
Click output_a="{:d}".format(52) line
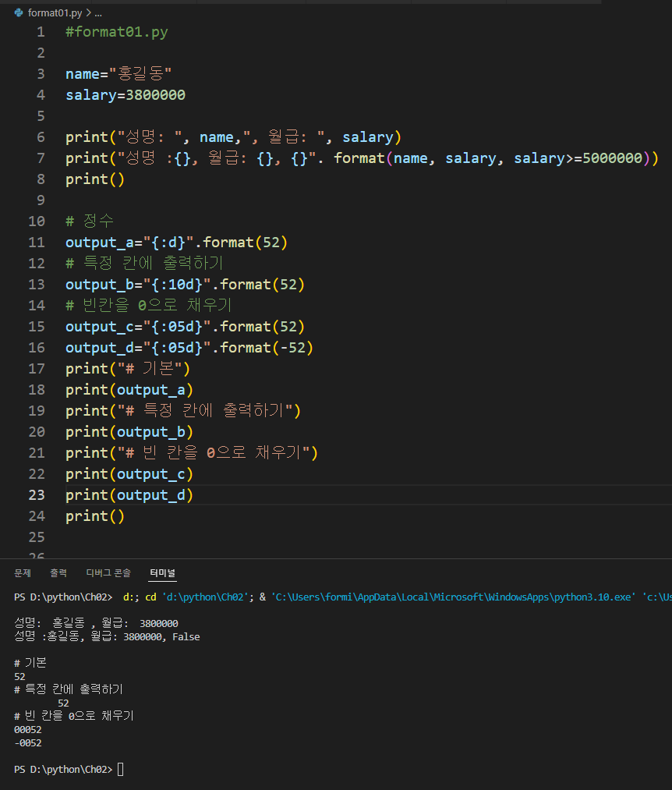(x=176, y=243)
